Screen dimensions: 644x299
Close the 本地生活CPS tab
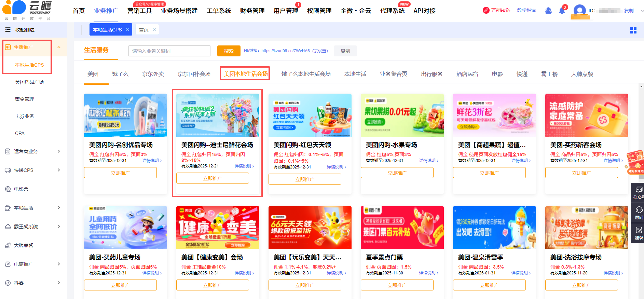(x=128, y=30)
